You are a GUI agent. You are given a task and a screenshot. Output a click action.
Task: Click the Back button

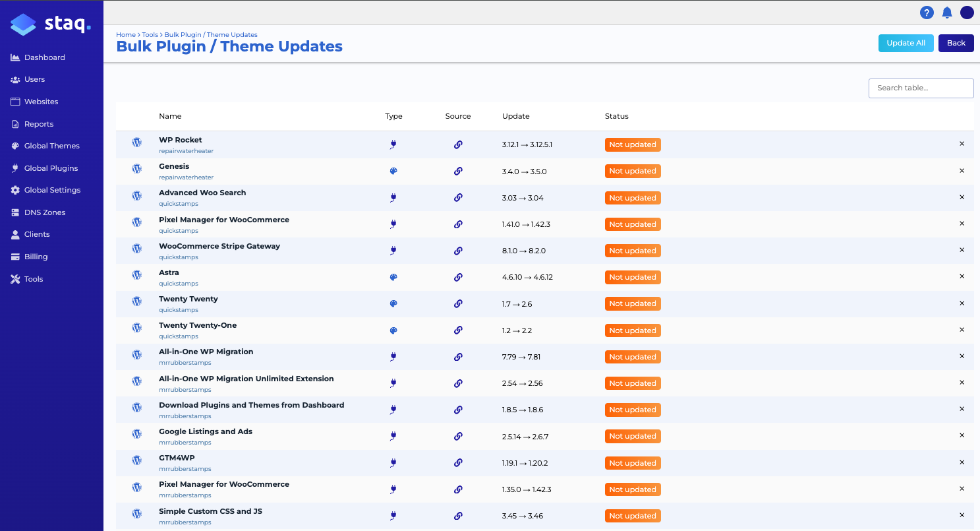956,43
